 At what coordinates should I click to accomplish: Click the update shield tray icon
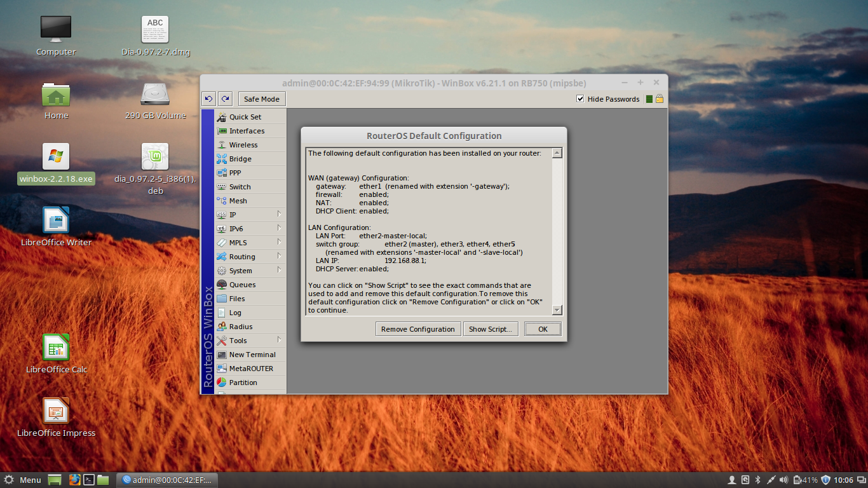[825, 480]
